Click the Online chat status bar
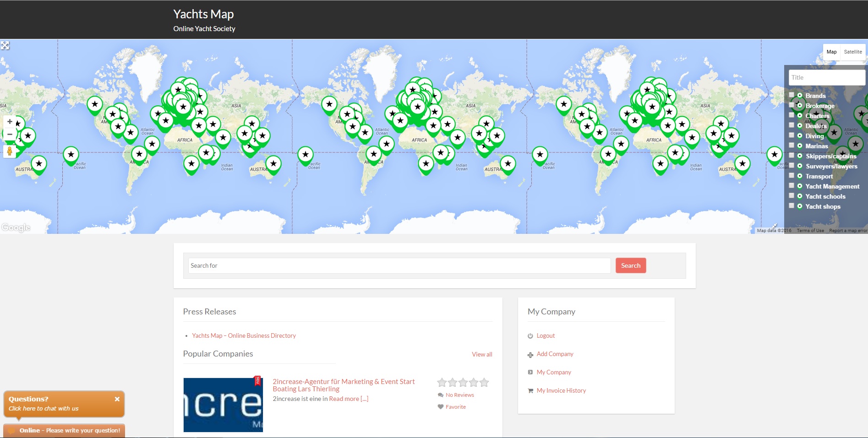This screenshot has width=868, height=438. [x=64, y=431]
